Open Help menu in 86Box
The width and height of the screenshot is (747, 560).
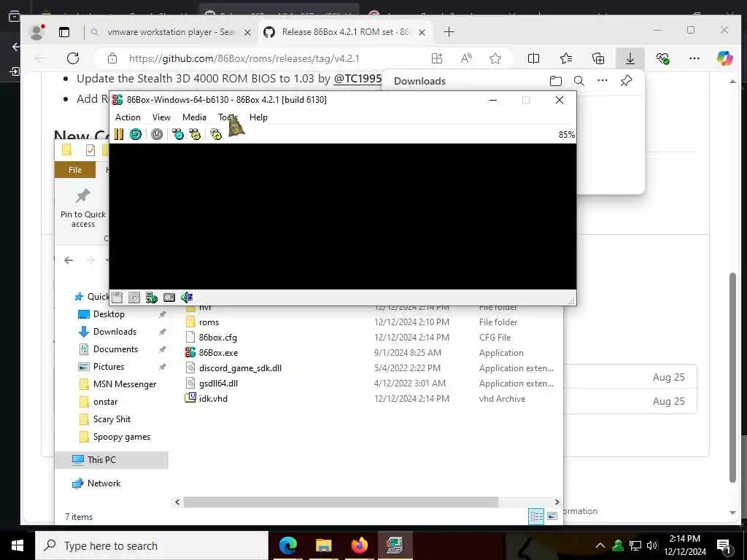(x=258, y=117)
